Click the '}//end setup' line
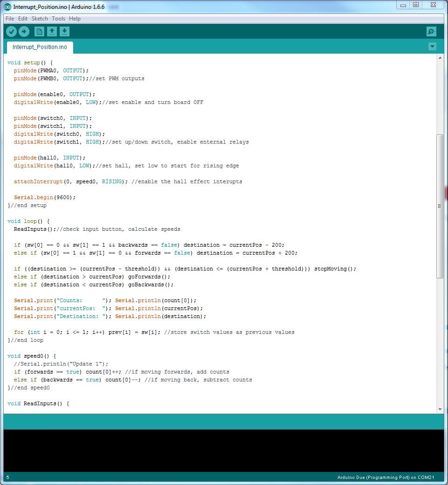Viewport: 448px width, 485px height. click(x=27, y=205)
